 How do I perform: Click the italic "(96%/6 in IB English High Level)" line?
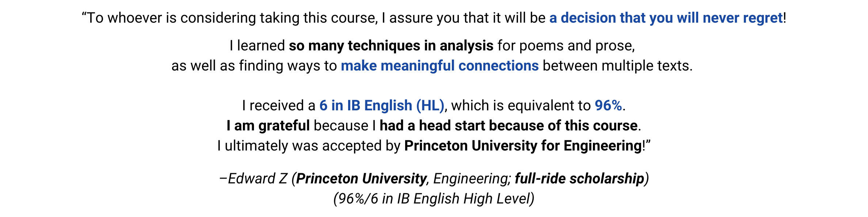pyautogui.click(x=434, y=199)
